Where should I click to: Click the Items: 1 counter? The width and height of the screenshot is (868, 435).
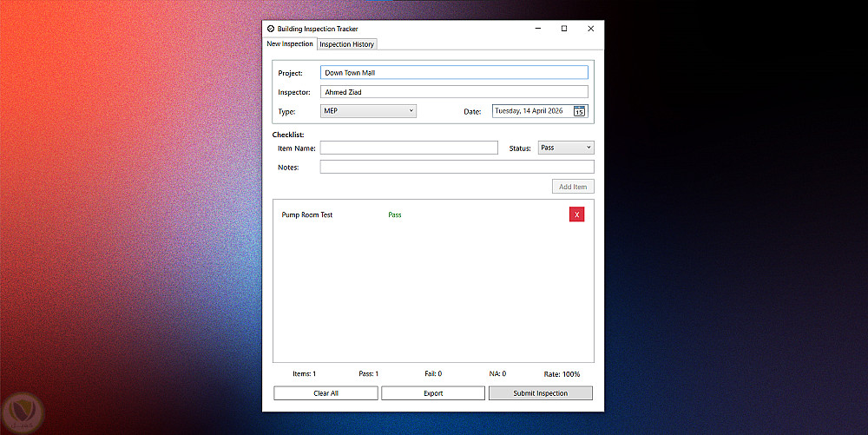305,373
